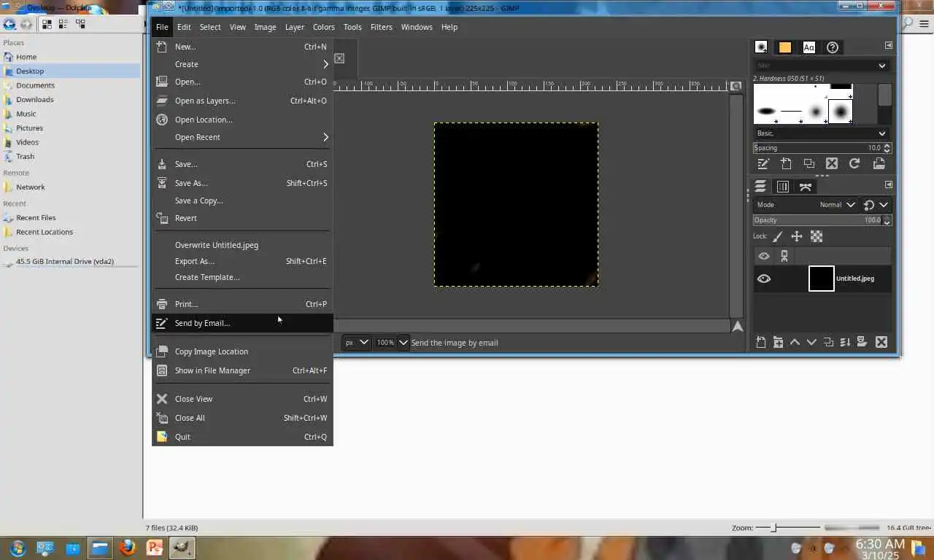
Task: Choose Overwrite Untitled.jpeg menu item
Action: (242, 245)
